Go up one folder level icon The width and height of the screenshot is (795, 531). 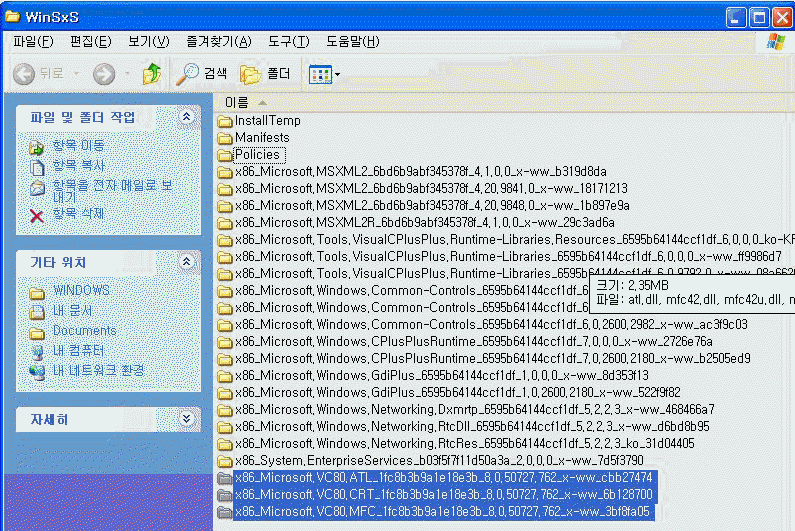pyautogui.click(x=151, y=74)
